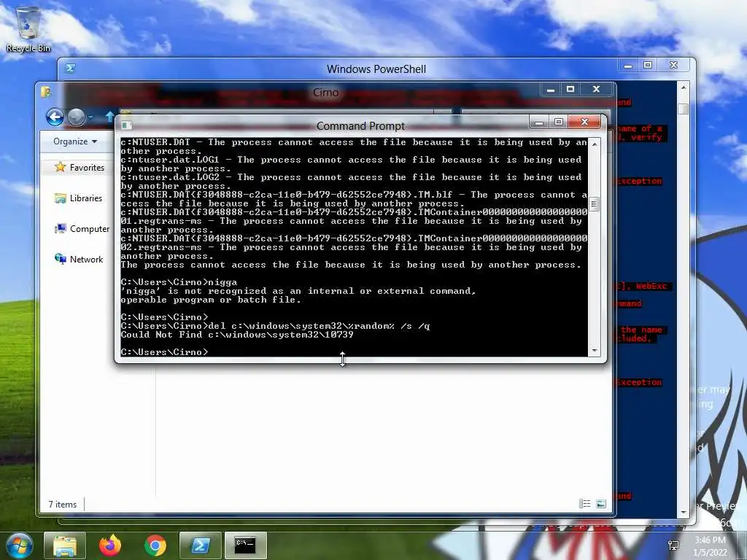Click the Favorites star icon

60,167
